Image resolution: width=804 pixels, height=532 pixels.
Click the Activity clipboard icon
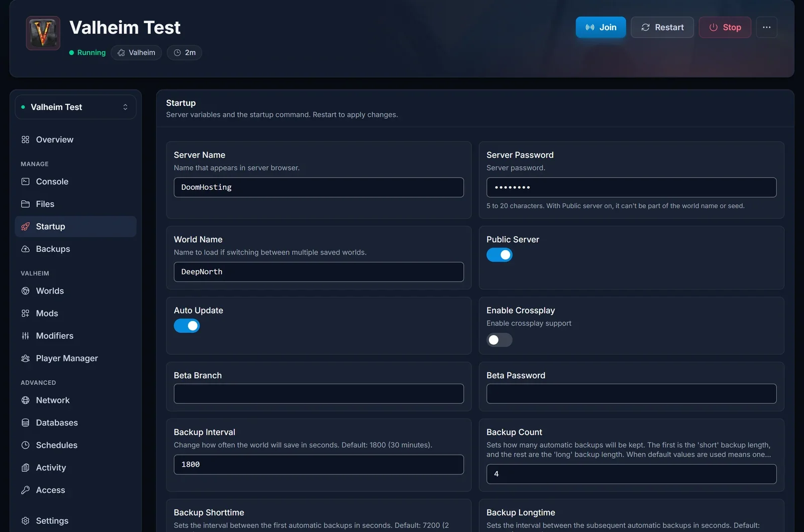coord(26,468)
